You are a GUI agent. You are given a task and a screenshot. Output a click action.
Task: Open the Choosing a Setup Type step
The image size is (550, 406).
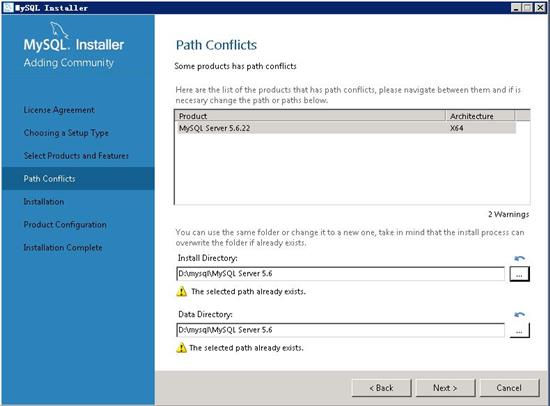click(66, 133)
